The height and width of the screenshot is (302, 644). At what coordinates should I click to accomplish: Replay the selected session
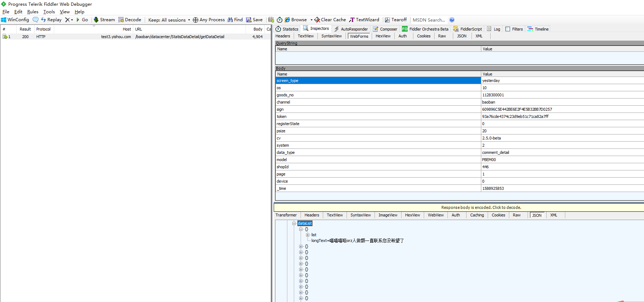coord(51,20)
